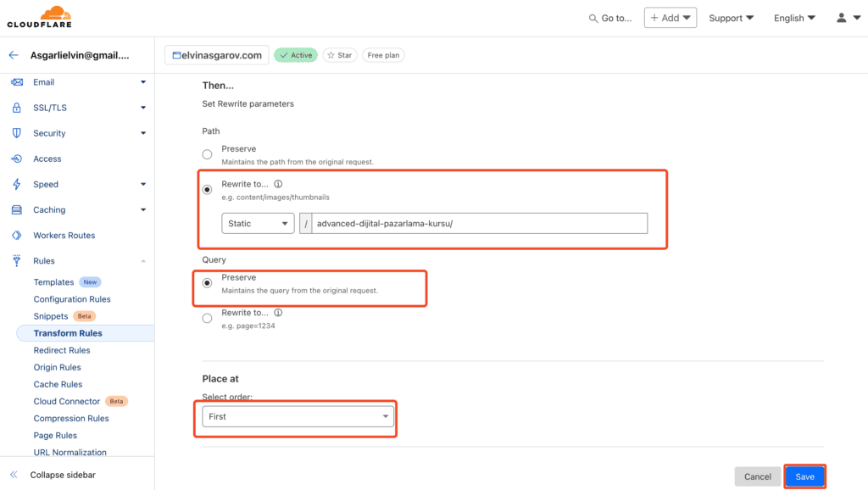
Task: Open the English language dropdown
Action: pos(794,18)
